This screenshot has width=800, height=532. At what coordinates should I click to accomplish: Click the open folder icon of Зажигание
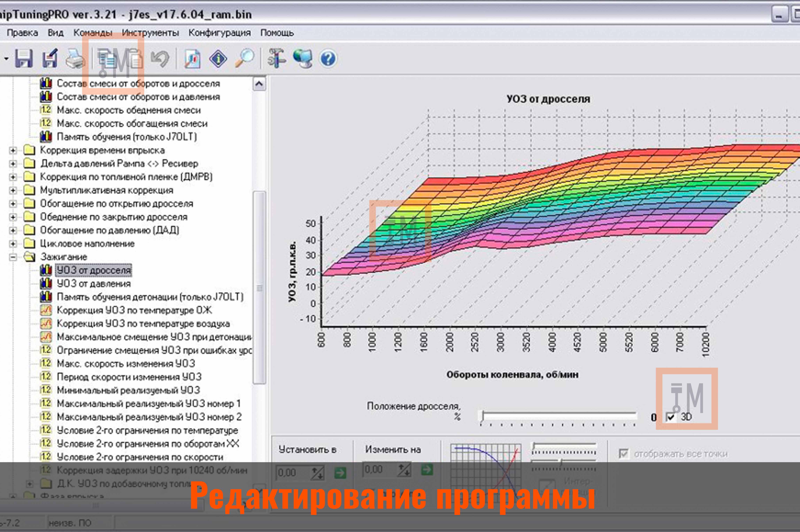(x=30, y=257)
